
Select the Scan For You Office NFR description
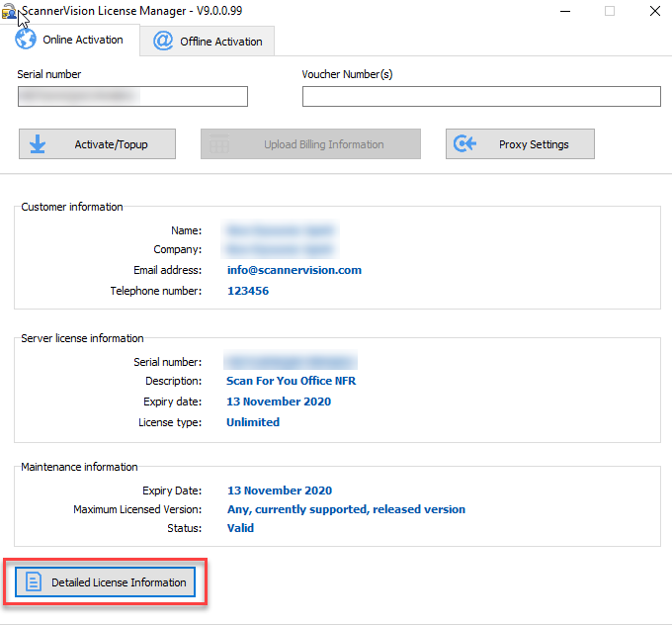292,382
